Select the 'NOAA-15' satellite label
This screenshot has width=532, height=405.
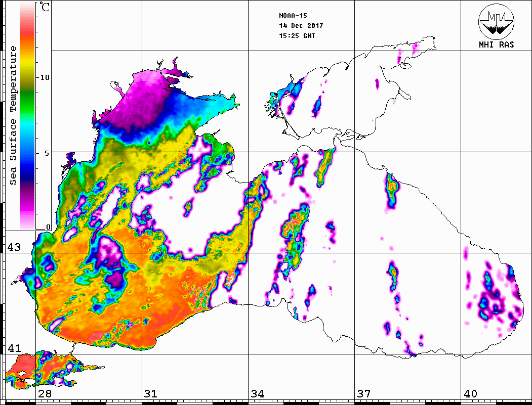293,16
